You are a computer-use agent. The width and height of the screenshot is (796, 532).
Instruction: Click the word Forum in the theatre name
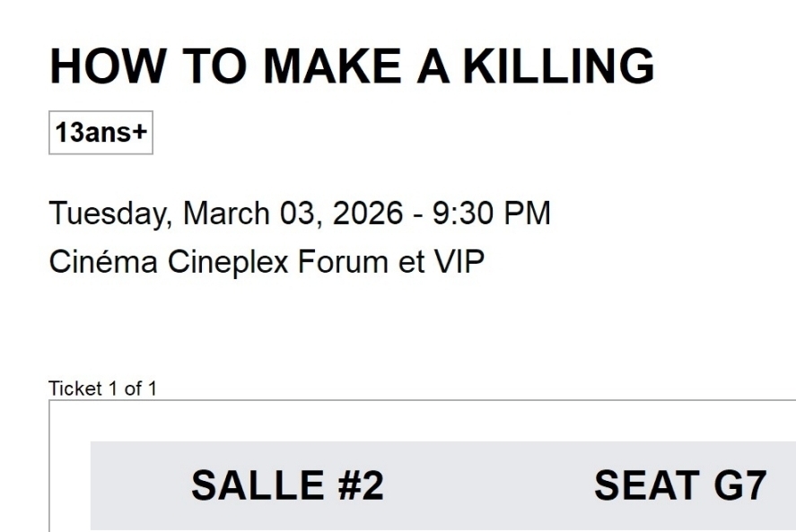point(342,260)
